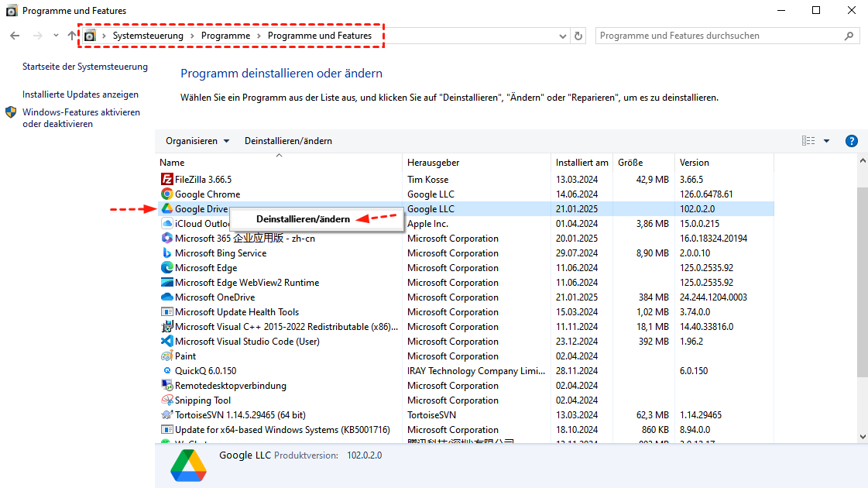Open Windows-Features aktivieren oder deaktivieren

pyautogui.click(x=81, y=118)
